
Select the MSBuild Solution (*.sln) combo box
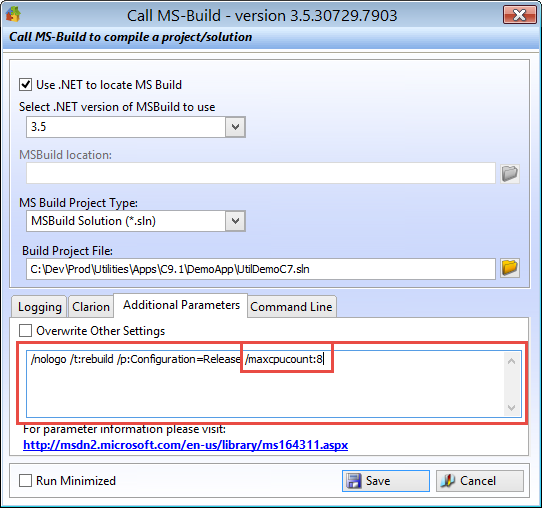(x=136, y=221)
